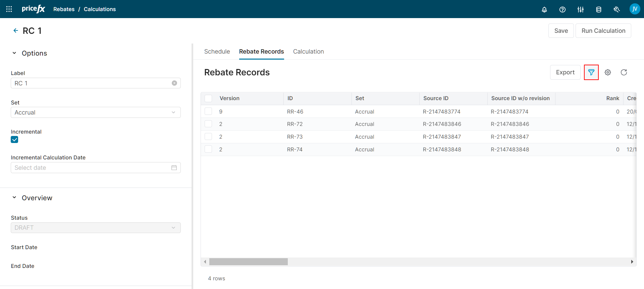The image size is (644, 289).
Task: Open the Set dropdown showing Accrual
Action: click(96, 113)
